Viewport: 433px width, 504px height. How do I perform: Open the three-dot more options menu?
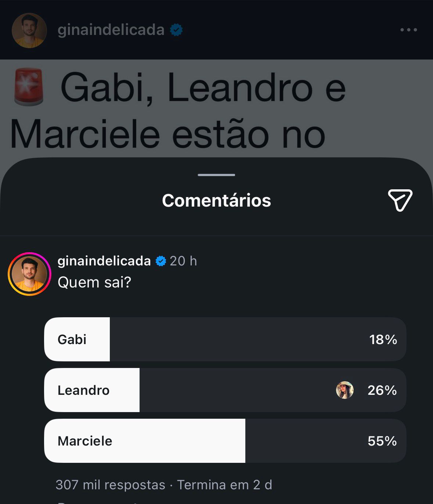click(x=408, y=30)
